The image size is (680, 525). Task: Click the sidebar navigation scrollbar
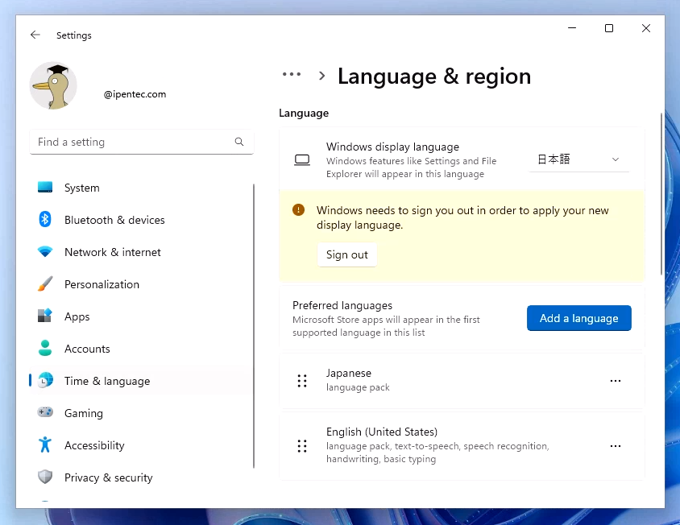tap(254, 326)
